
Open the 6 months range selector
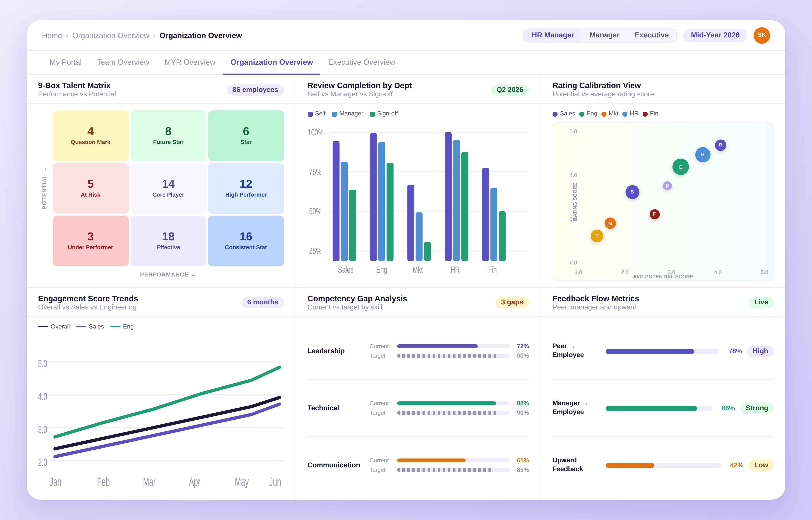262,302
